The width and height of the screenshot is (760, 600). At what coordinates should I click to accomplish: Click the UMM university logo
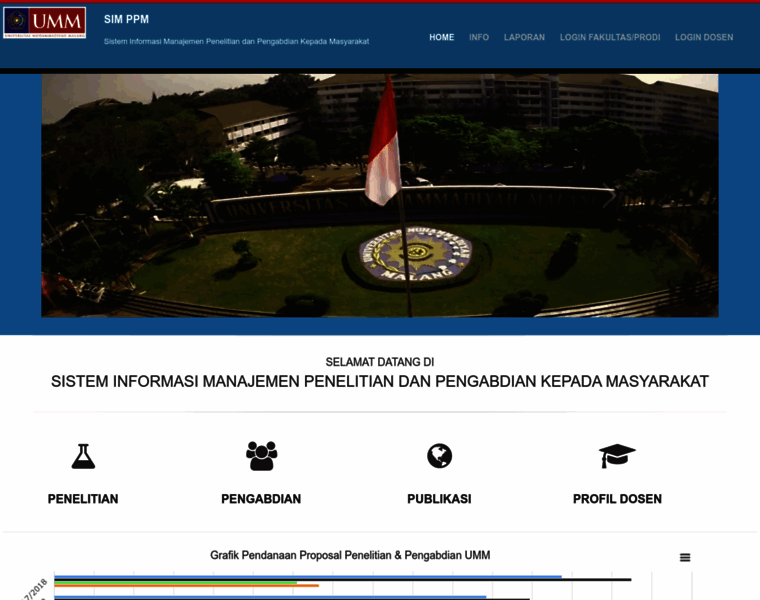(44, 23)
